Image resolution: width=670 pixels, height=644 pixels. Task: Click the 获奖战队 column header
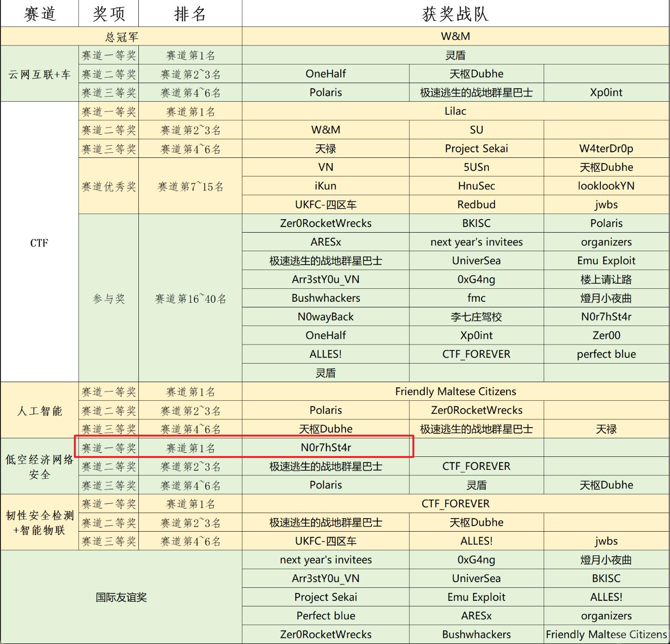point(455,14)
